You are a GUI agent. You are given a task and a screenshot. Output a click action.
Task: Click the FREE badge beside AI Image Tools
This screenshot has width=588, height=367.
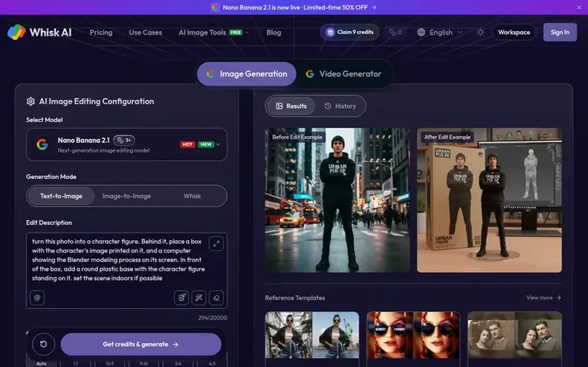point(236,32)
